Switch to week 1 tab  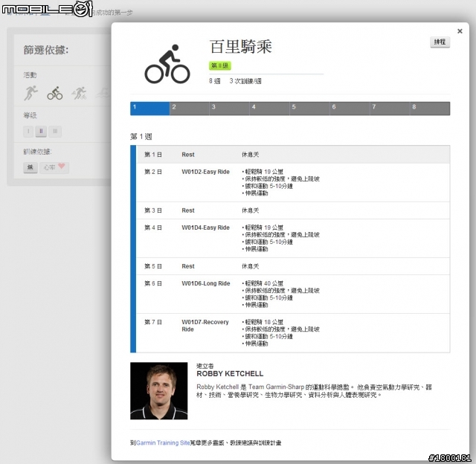click(x=150, y=109)
